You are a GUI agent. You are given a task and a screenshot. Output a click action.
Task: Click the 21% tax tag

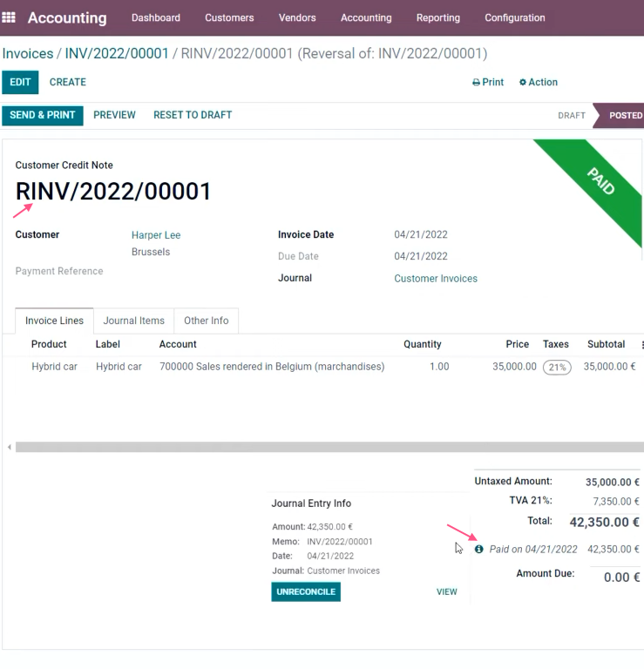(x=557, y=368)
